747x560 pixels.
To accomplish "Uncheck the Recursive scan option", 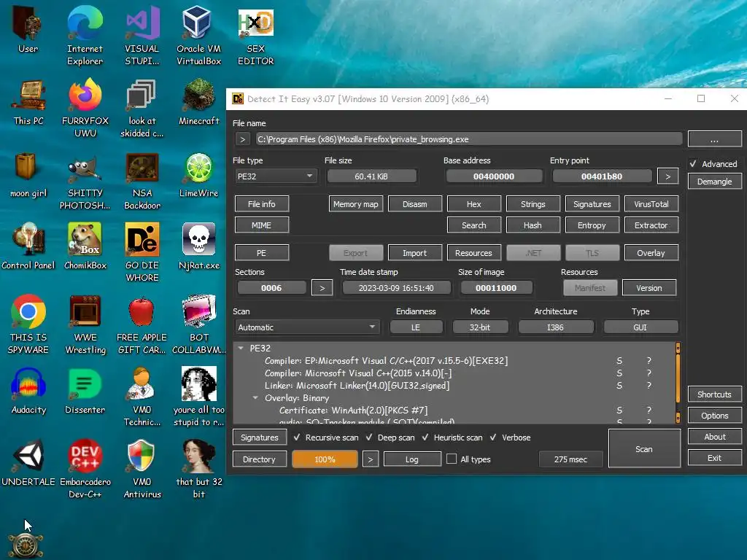I will click(297, 437).
